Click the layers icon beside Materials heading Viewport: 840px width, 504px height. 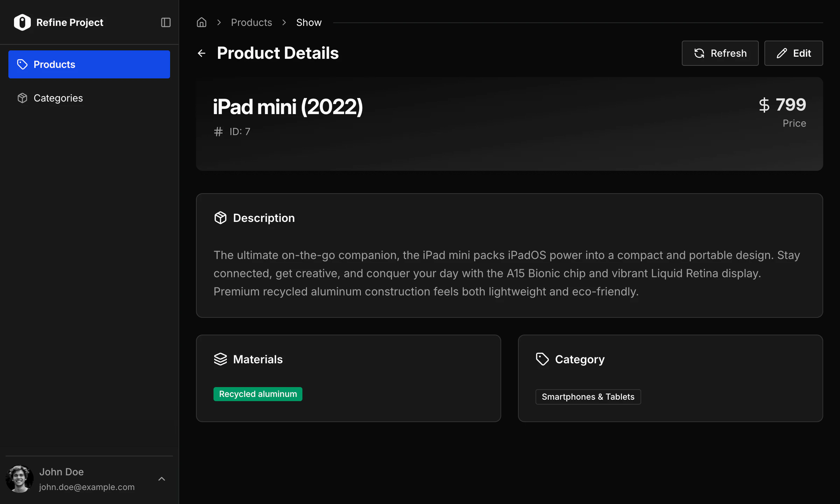[x=220, y=359]
